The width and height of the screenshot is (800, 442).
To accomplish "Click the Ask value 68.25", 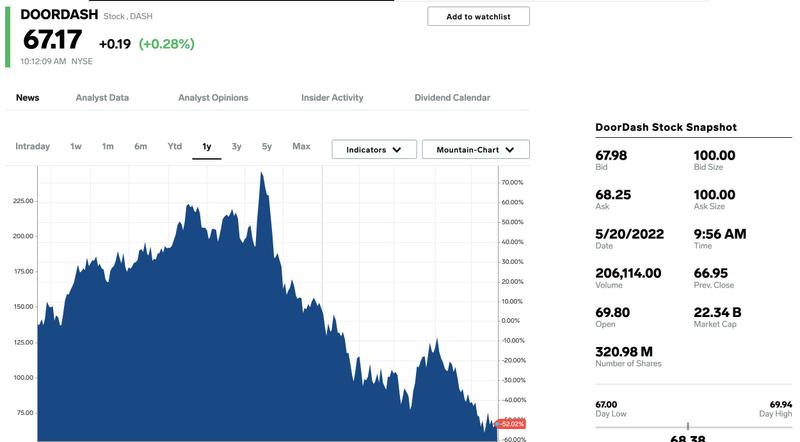I will (613, 194).
